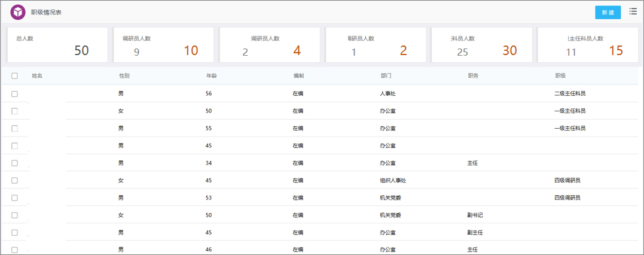This screenshot has height=255, width=644.
Task: Click the 姓名 column header
Action: 37,75
